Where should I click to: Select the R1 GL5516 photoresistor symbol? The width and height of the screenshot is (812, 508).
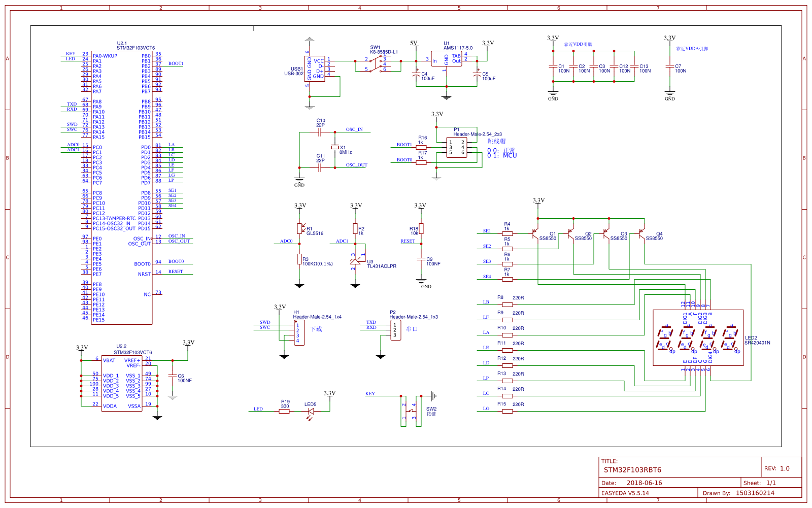pos(299,228)
